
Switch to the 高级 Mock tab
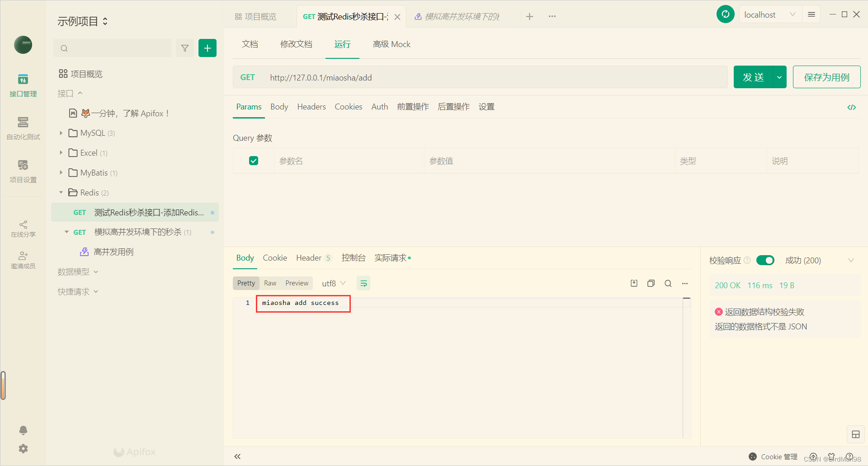point(392,44)
